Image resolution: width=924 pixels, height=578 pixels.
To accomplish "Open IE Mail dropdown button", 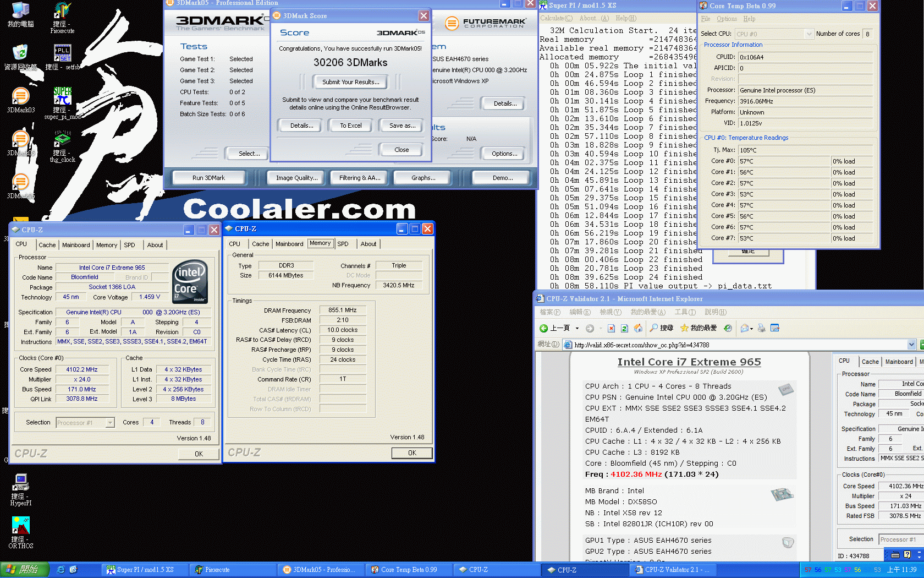I will (x=746, y=328).
